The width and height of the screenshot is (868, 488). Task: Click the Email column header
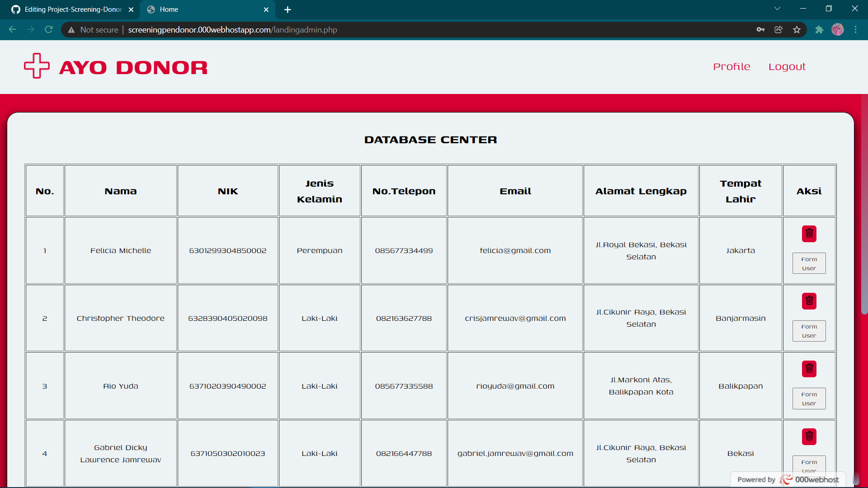tap(515, 191)
